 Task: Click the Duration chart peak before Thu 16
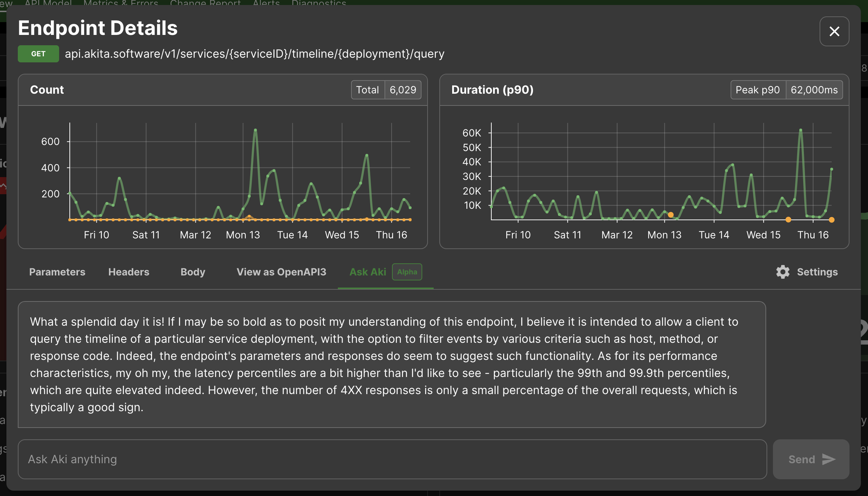tap(801, 130)
